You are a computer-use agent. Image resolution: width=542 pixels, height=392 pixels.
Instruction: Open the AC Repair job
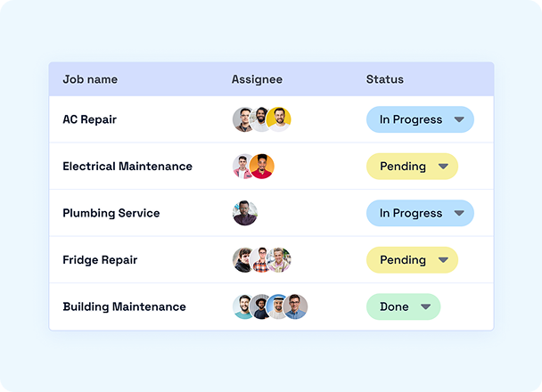(89, 119)
